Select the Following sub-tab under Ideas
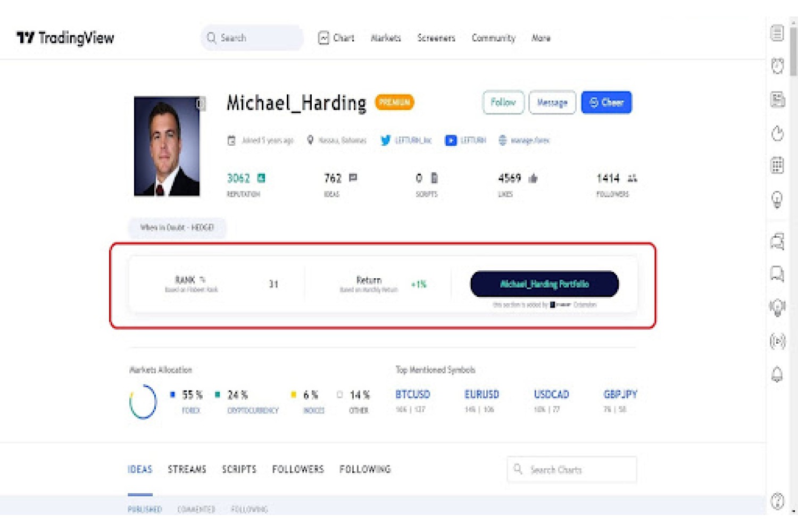798x532 pixels. (250, 509)
